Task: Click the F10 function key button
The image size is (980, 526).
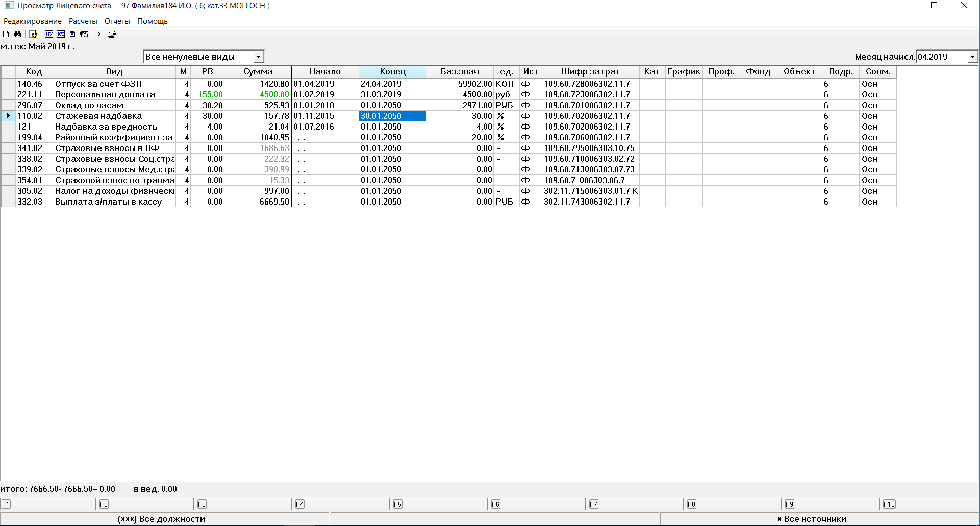Action: [x=929, y=504]
